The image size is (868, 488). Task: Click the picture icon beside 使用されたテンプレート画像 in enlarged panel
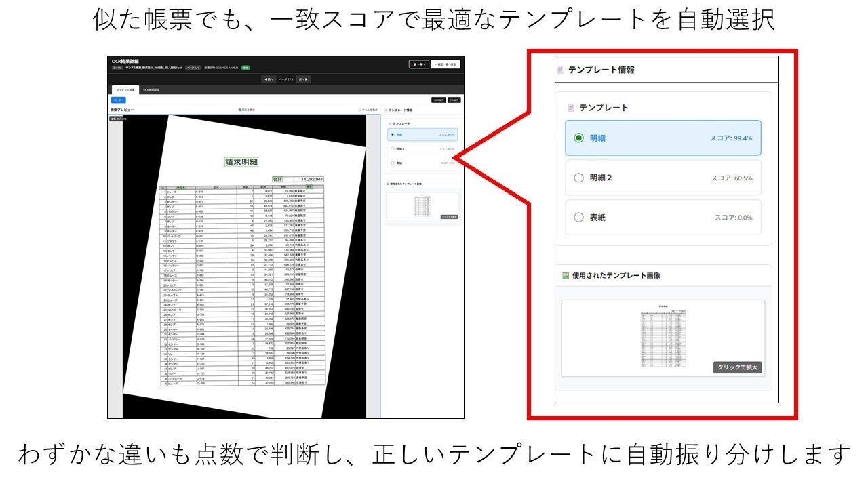(x=565, y=276)
